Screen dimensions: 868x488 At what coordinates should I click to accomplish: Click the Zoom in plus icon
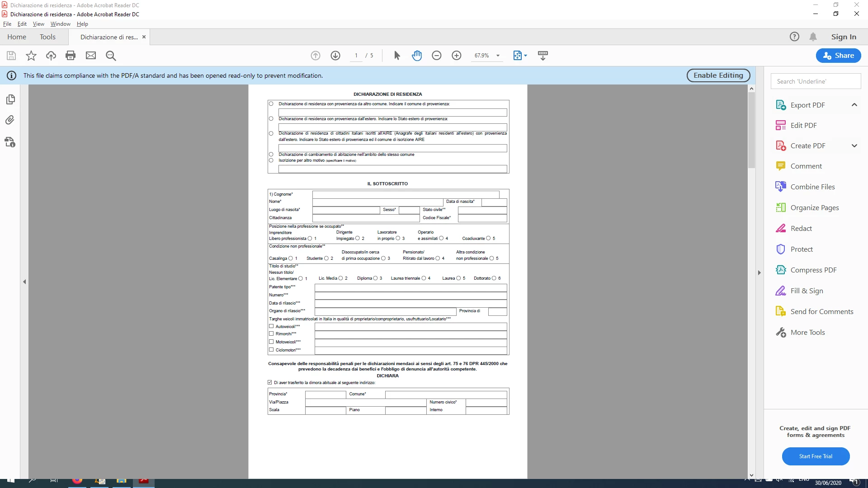[457, 56]
